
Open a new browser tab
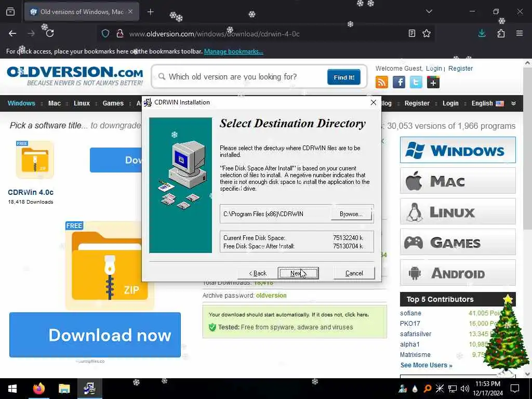(x=150, y=12)
